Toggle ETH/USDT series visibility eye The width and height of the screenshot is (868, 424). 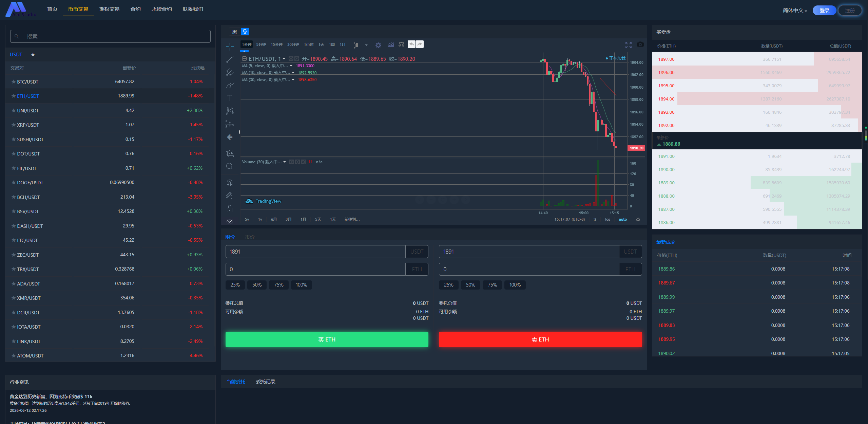pyautogui.click(x=291, y=59)
